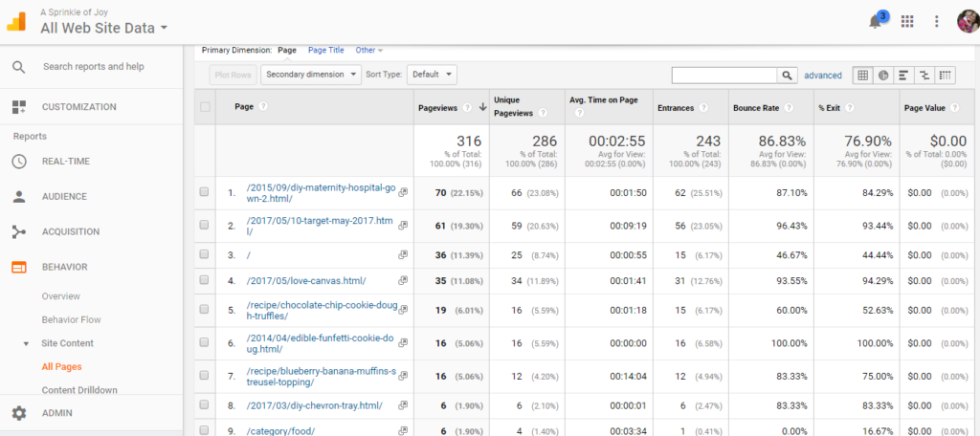Select the comparison view icon

tap(924, 75)
